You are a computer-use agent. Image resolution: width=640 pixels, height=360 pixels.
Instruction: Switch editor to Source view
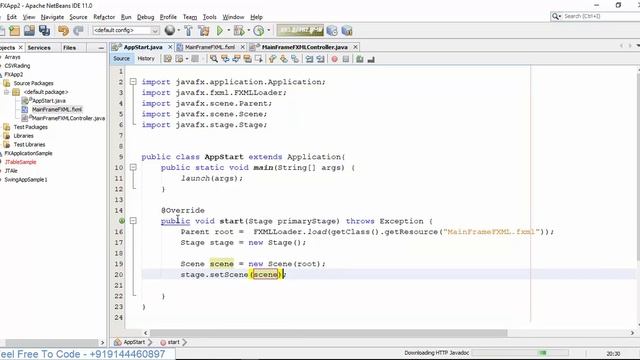[121, 59]
